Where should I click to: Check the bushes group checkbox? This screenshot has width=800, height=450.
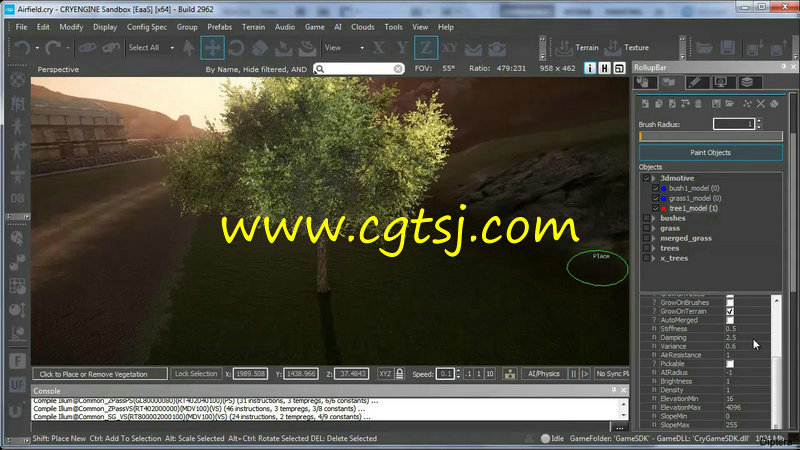(x=646, y=218)
